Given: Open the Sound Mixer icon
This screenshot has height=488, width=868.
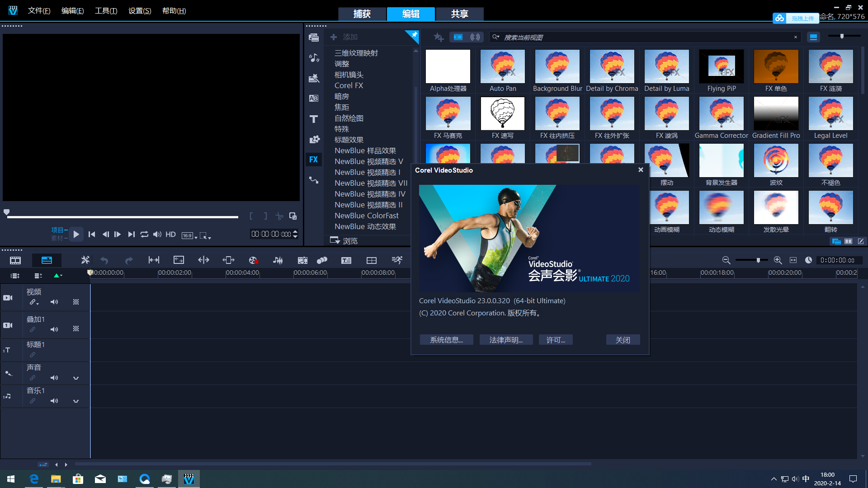Looking at the screenshot, I should click(x=278, y=260).
